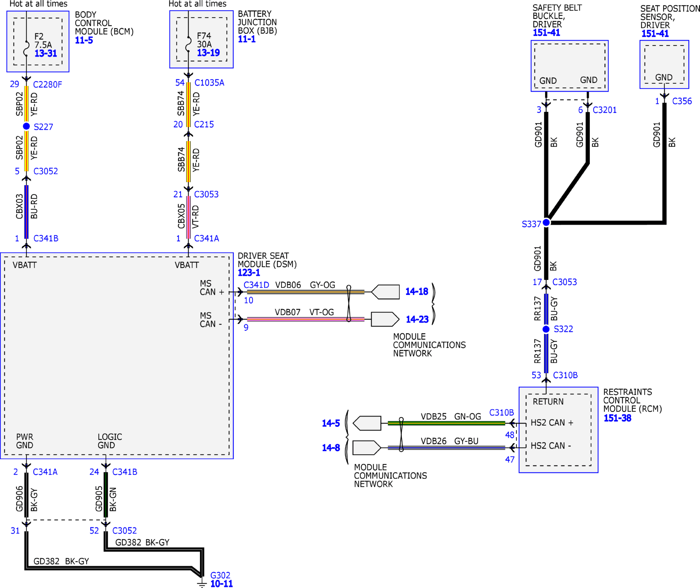Select C3053 label next to pin 21
This screenshot has height=588, width=700.
pos(206,194)
